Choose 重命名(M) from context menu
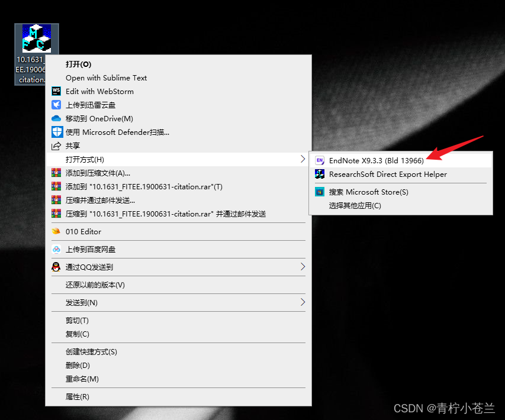 pos(179,379)
